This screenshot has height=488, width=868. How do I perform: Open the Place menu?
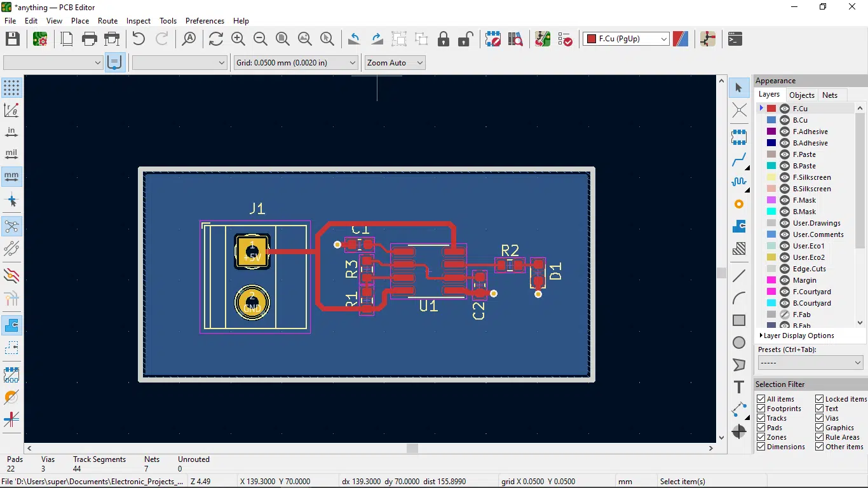click(80, 21)
